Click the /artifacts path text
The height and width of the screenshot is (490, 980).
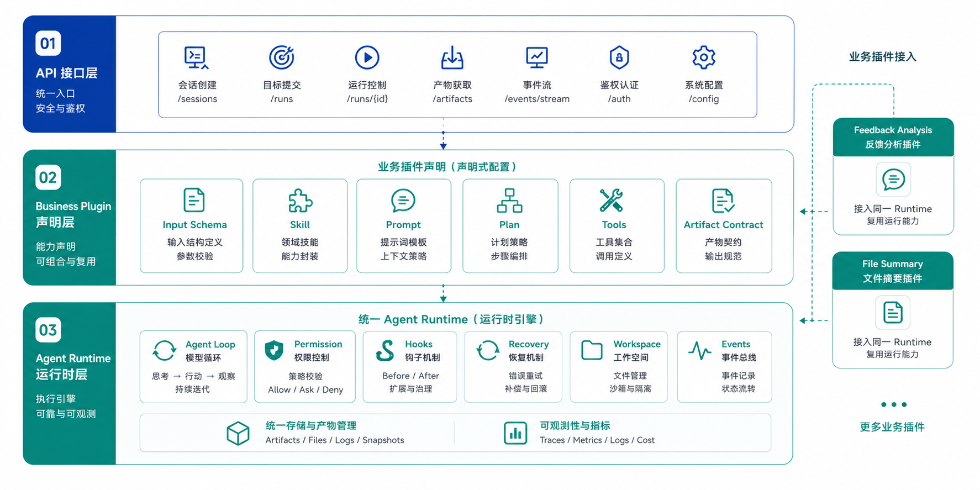pos(452,99)
